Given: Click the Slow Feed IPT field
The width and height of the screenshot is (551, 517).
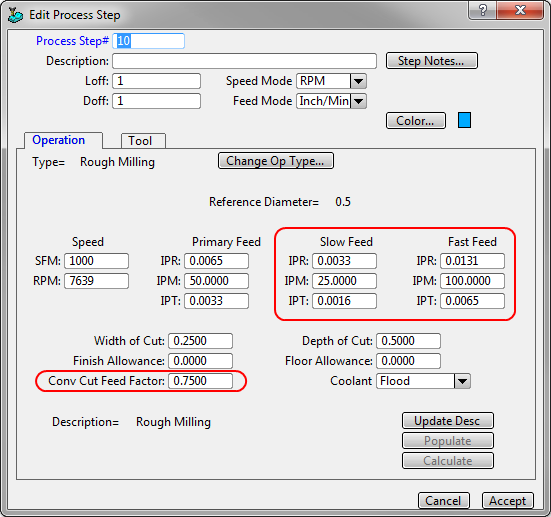Looking at the screenshot, I should [x=344, y=301].
